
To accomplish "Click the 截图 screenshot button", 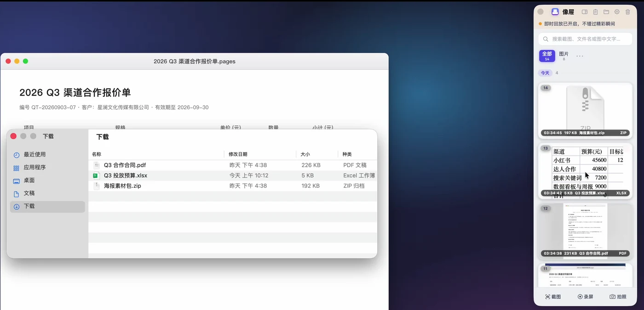I will coord(553,297).
